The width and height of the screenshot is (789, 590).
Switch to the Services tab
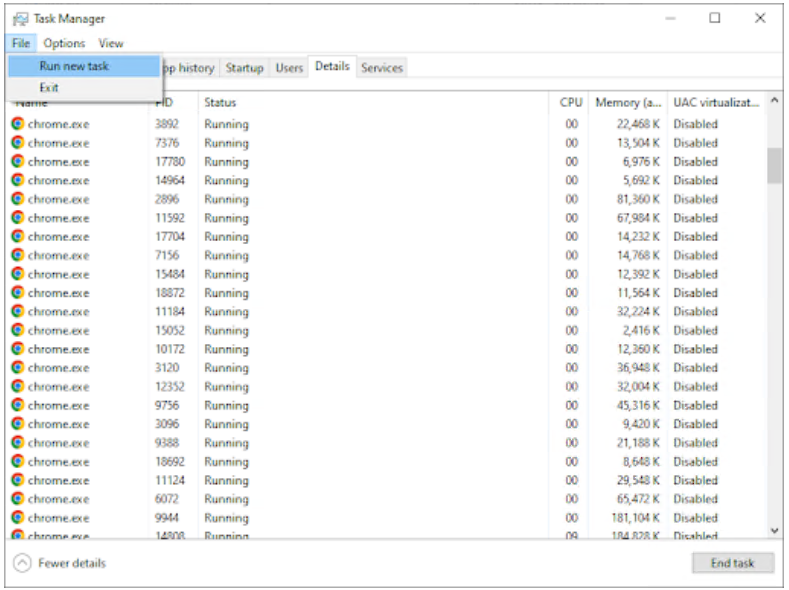381,68
